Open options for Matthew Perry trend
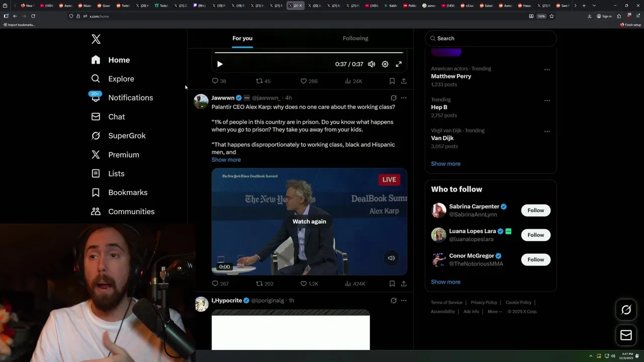Viewport: 644px width, 362px height. coord(547,70)
